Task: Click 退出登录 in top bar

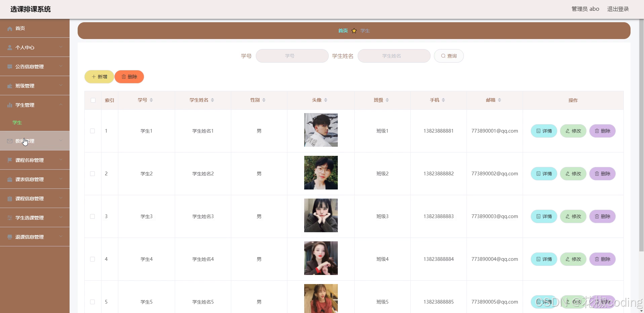Action: 618,9
